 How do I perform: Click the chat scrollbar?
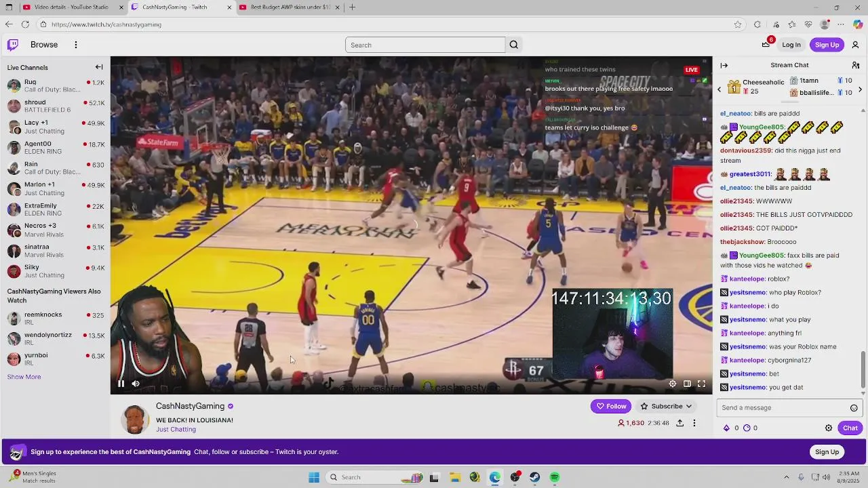863,368
